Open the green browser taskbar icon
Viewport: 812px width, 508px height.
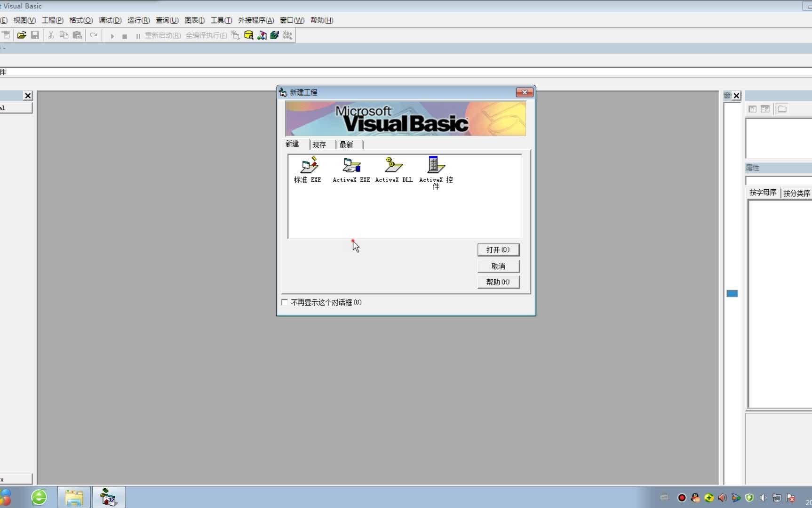[39, 497]
